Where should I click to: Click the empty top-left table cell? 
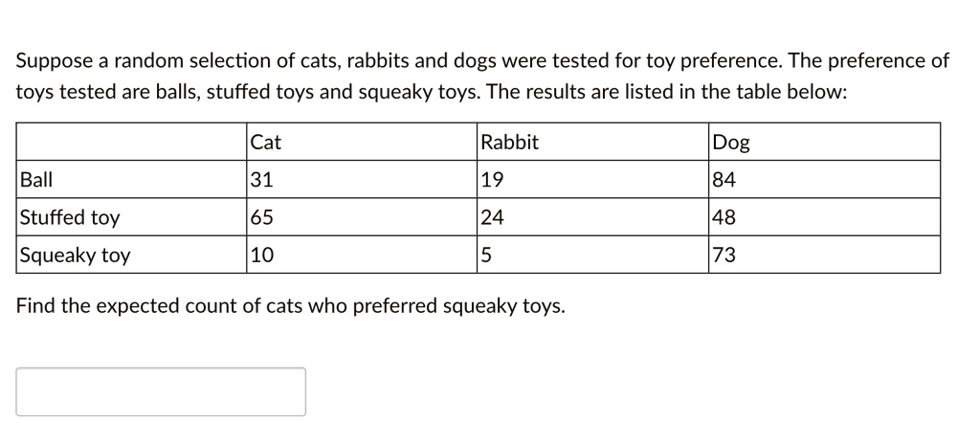tap(131, 142)
